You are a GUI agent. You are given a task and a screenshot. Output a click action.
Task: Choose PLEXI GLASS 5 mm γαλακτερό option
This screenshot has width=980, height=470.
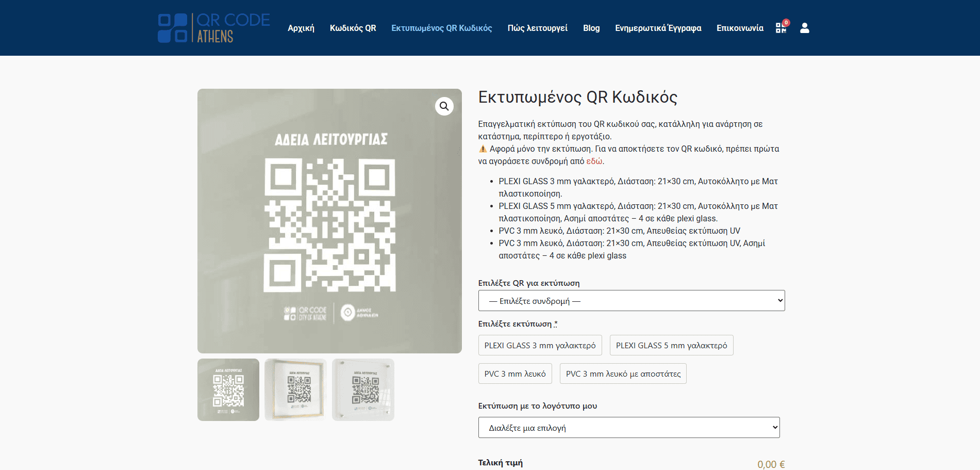click(671, 345)
